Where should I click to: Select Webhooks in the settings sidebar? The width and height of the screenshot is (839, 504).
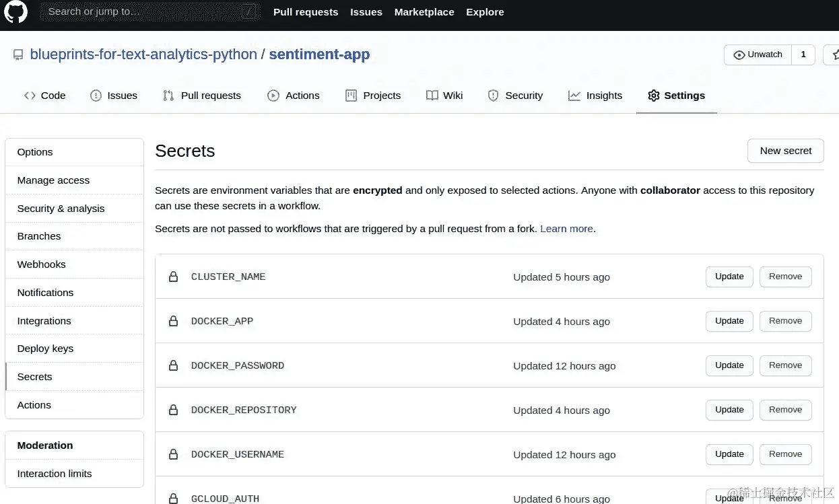click(42, 264)
